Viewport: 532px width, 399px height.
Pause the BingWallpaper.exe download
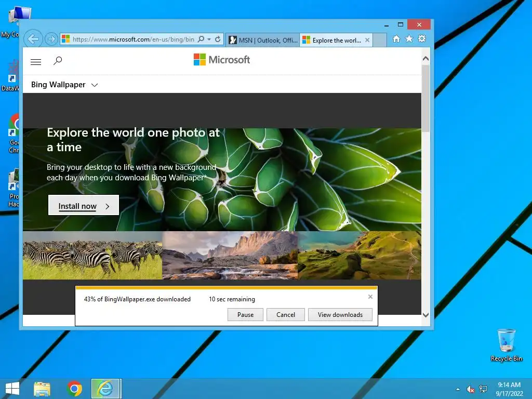tap(245, 314)
